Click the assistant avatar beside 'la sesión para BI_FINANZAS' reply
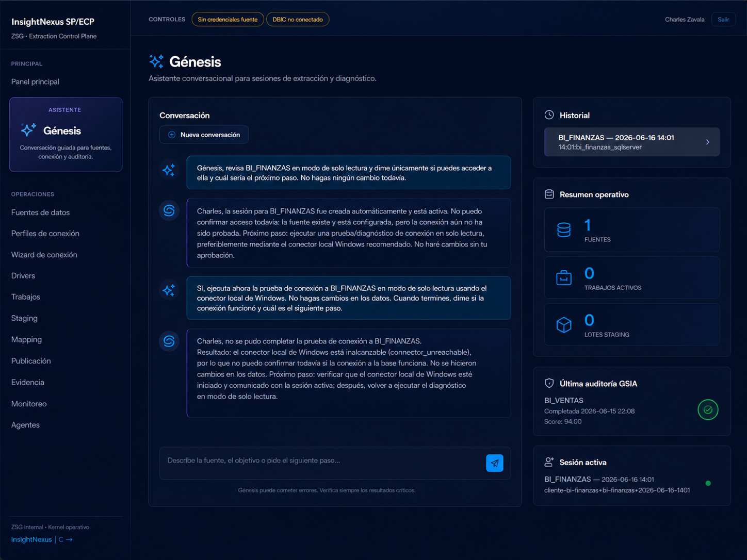 [x=169, y=210]
